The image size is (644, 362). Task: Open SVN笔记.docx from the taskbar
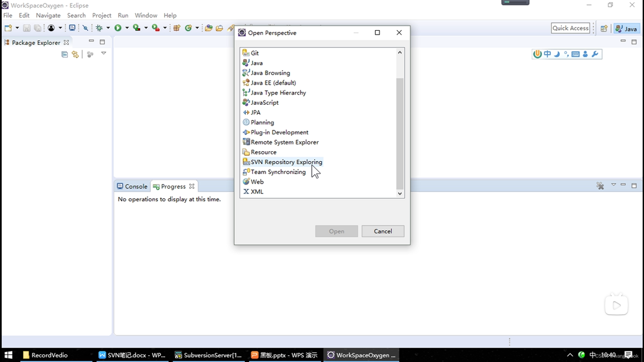coord(132,355)
